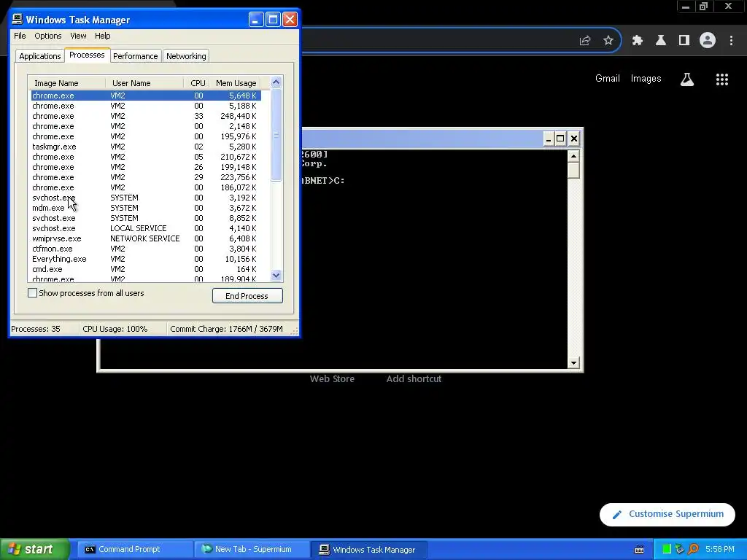Click the process list scrollbar thumb

click(276, 135)
